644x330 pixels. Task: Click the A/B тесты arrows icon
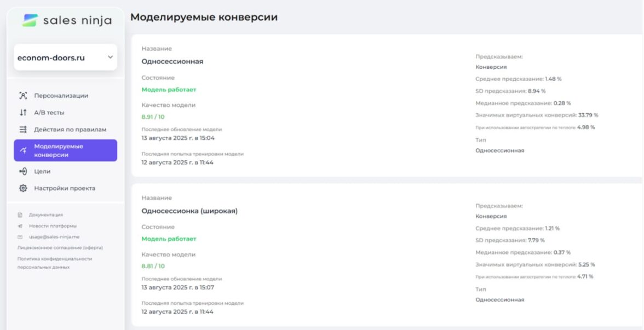23,113
